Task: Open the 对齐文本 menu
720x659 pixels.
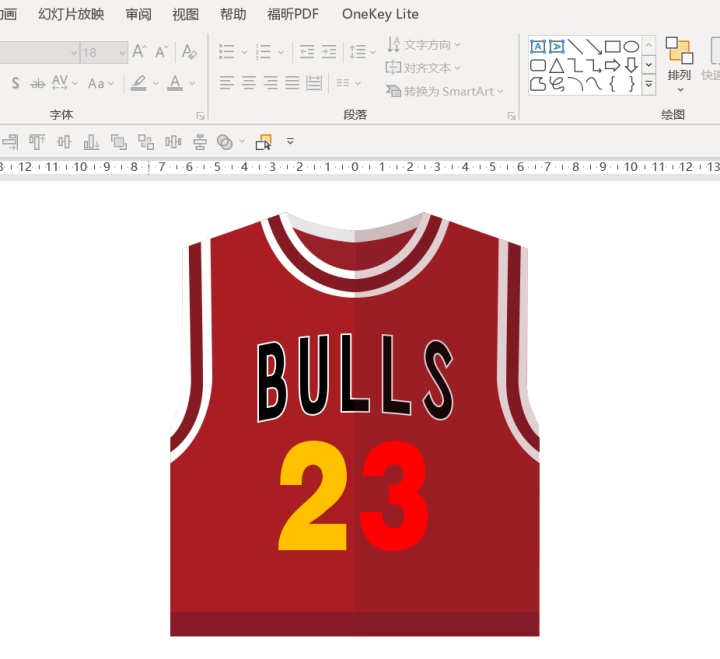Action: coord(423,68)
